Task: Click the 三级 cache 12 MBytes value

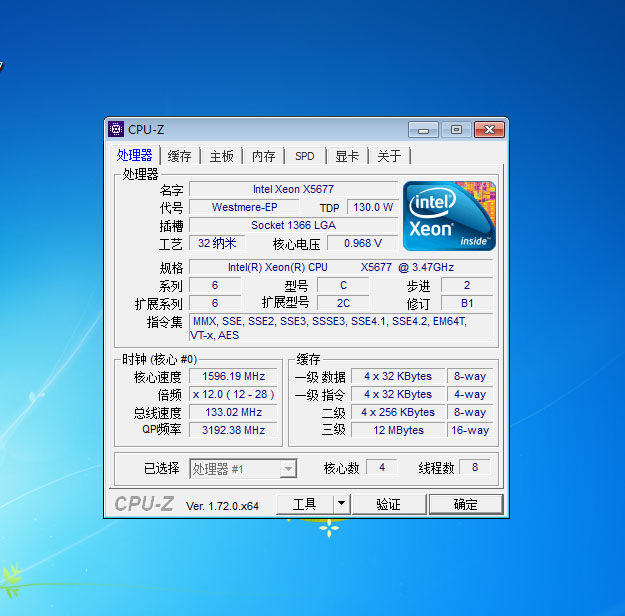Action: [398, 430]
